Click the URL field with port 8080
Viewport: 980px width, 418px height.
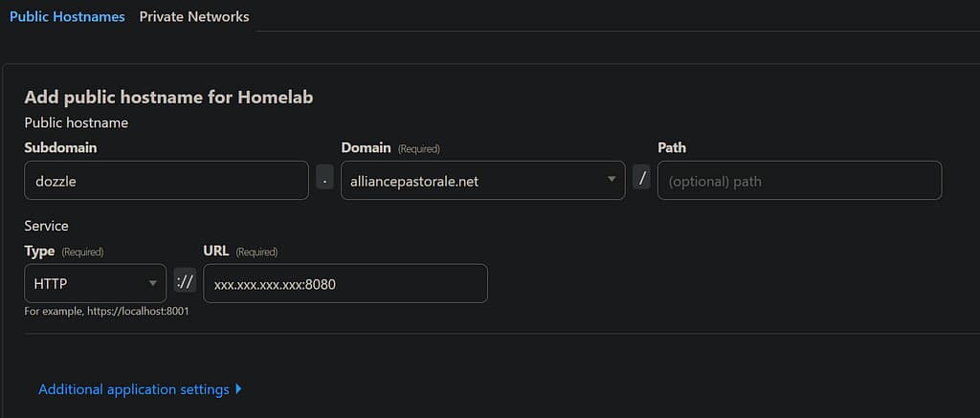click(x=345, y=283)
